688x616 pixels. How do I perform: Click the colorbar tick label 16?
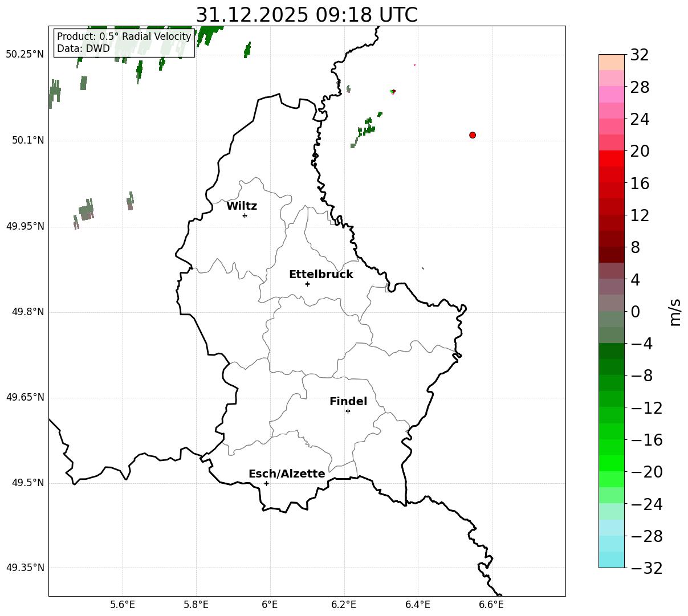pyautogui.click(x=640, y=183)
